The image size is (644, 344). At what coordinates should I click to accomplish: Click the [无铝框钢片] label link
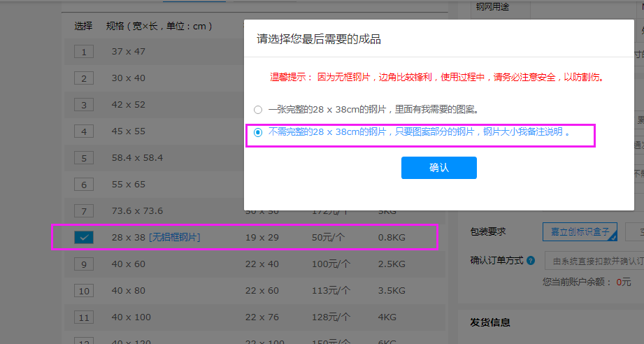(x=174, y=238)
